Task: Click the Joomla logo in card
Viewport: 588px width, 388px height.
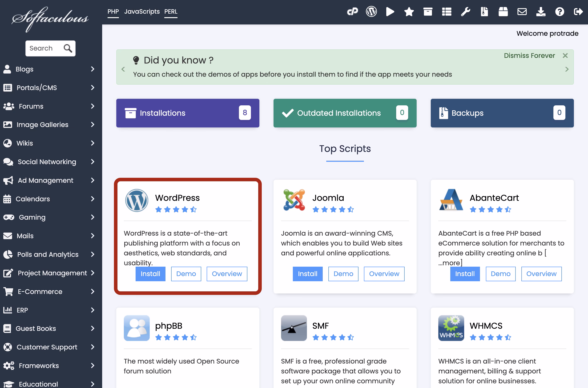Action: pyautogui.click(x=294, y=200)
